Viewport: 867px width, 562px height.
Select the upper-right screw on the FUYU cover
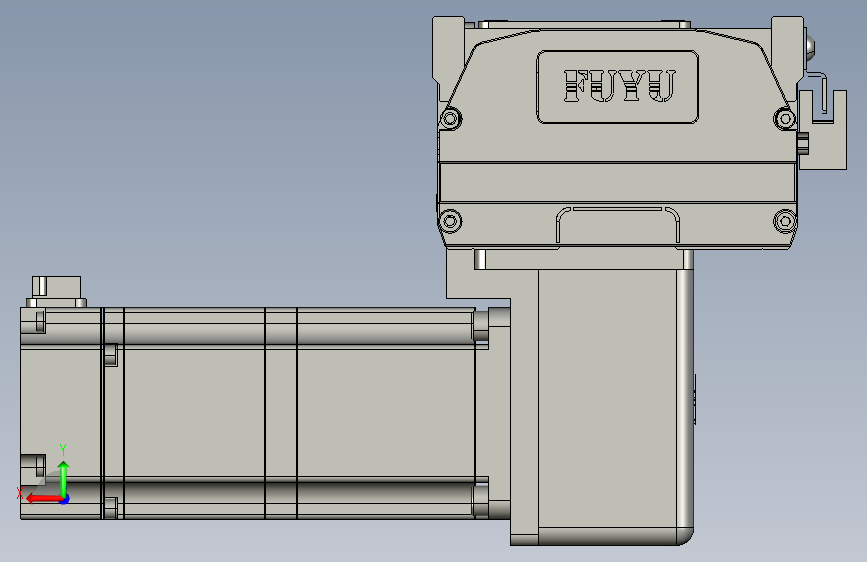click(785, 118)
